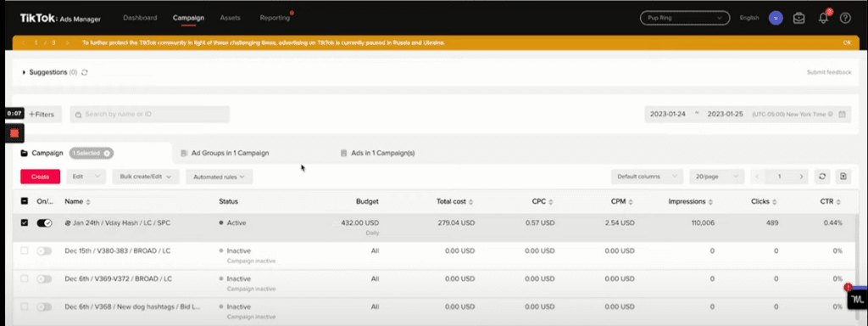Go to next banner notice arrow
The height and width of the screenshot is (326, 868).
point(68,42)
